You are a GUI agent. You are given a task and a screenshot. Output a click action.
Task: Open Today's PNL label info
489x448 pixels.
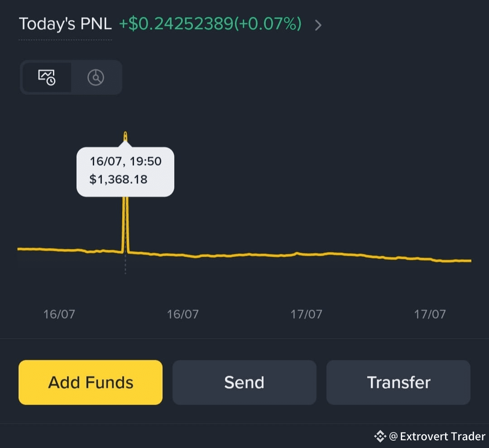point(65,24)
